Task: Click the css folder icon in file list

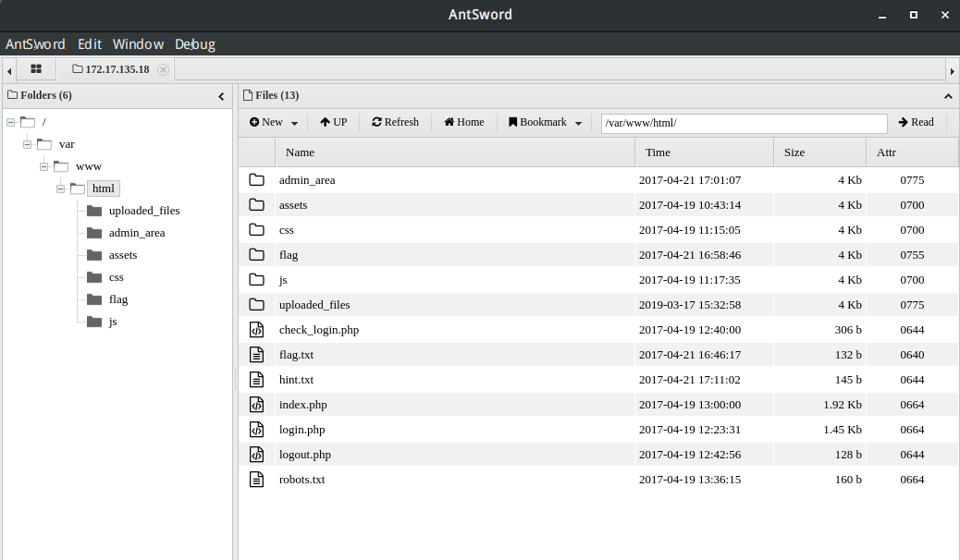Action: coord(256,230)
